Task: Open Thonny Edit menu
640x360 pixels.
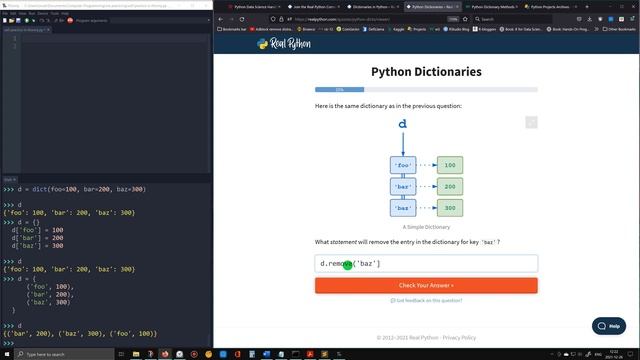Action: click(x=13, y=13)
